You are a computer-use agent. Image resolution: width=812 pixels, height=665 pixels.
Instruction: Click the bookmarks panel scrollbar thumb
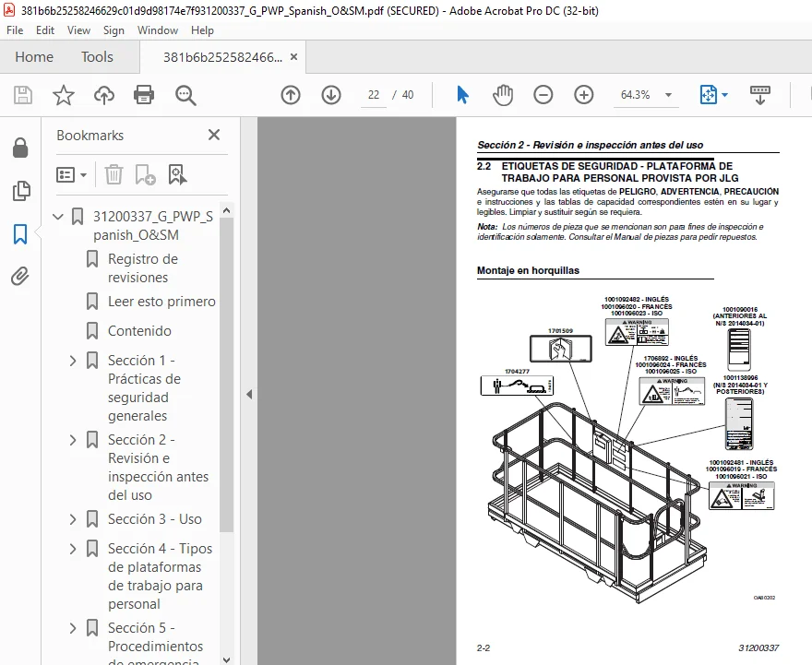226,374
